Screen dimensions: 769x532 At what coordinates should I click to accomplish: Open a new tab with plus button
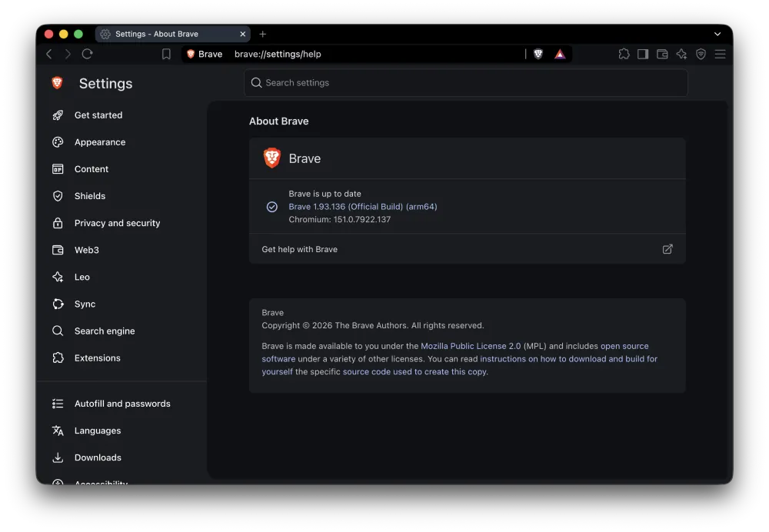(x=263, y=34)
